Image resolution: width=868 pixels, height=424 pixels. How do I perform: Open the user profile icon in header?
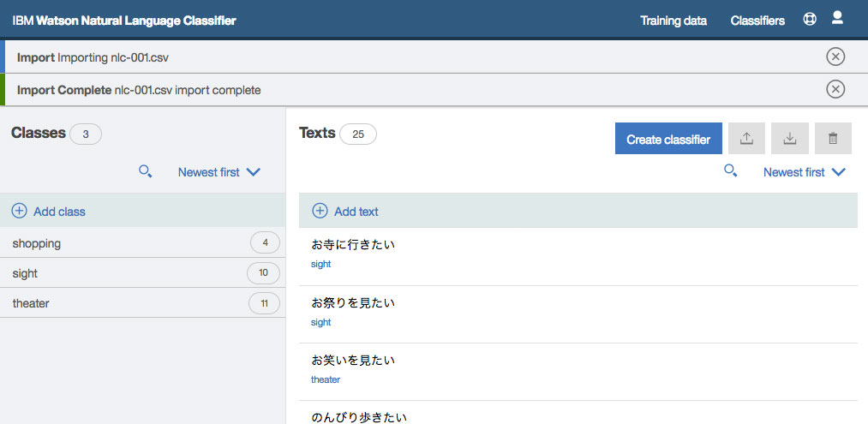pos(837,18)
